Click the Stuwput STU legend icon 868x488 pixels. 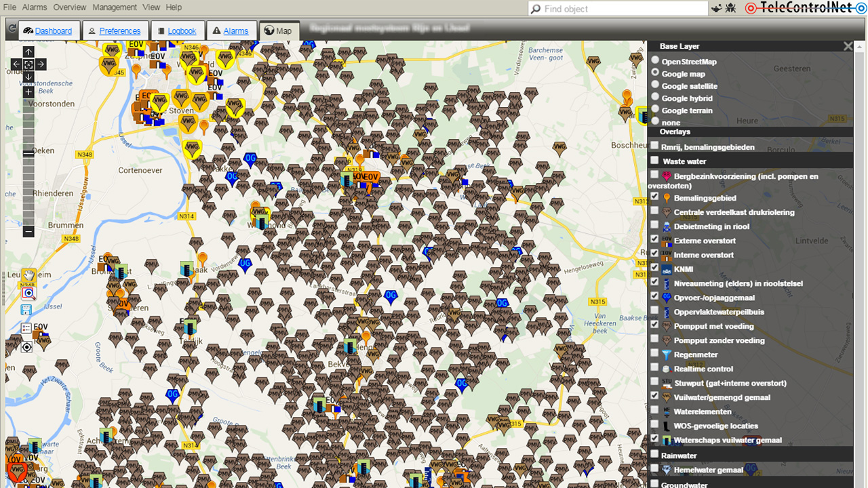click(x=667, y=383)
